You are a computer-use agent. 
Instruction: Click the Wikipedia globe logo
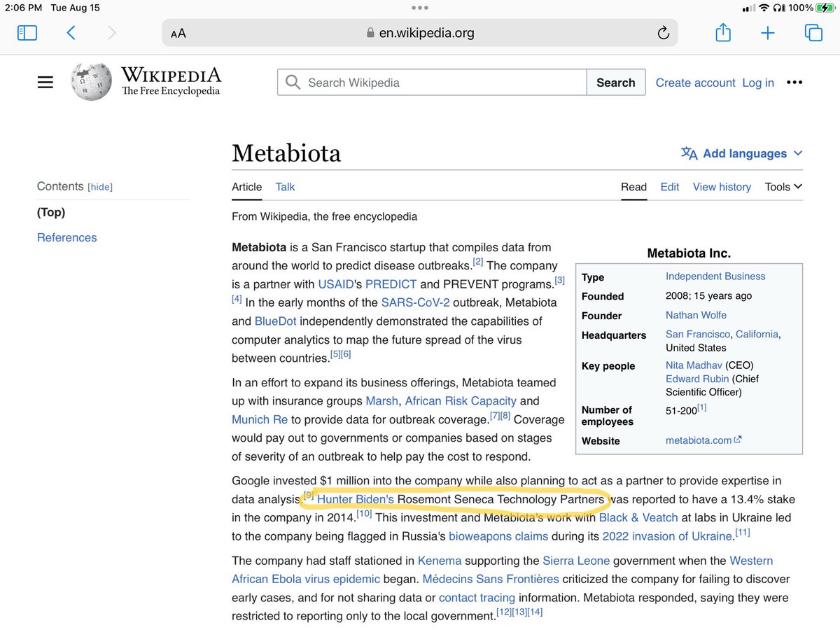point(91,80)
